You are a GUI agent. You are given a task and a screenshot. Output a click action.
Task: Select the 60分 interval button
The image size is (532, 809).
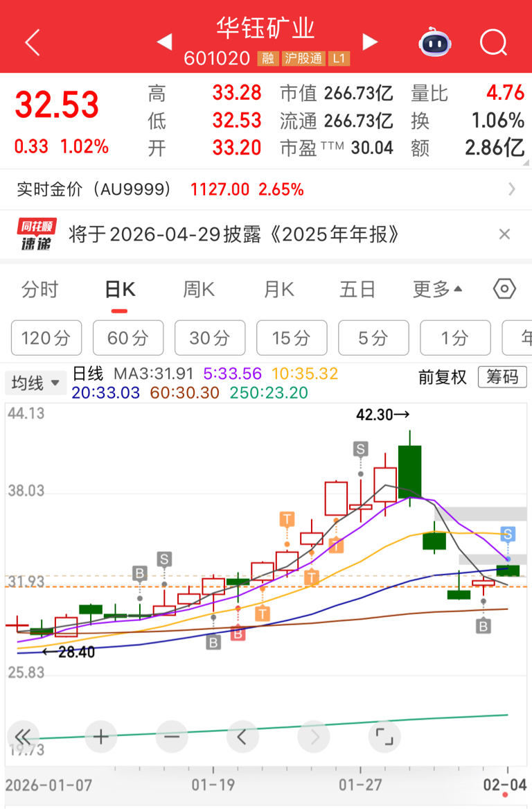[128, 338]
